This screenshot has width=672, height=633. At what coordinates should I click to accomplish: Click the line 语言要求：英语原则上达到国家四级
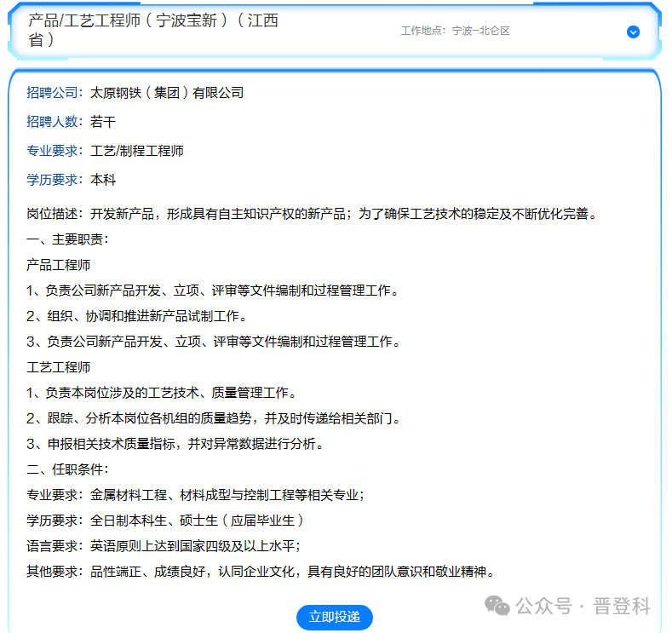pyautogui.click(x=164, y=546)
